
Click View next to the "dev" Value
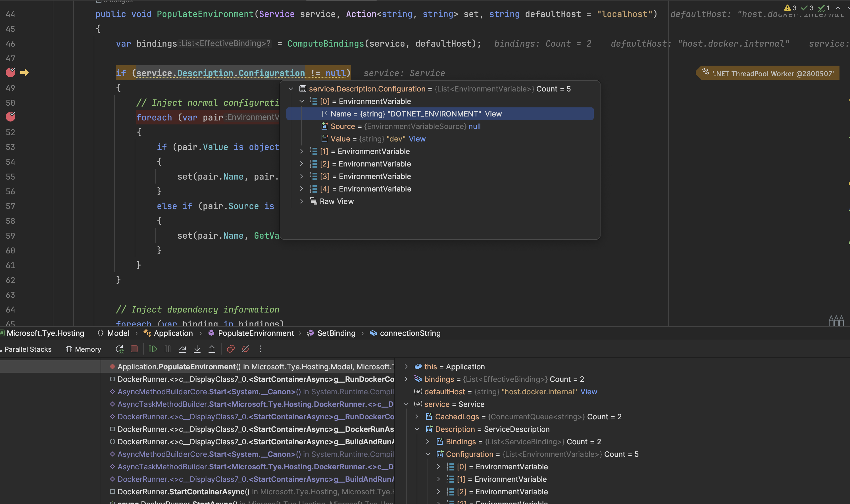417,139
